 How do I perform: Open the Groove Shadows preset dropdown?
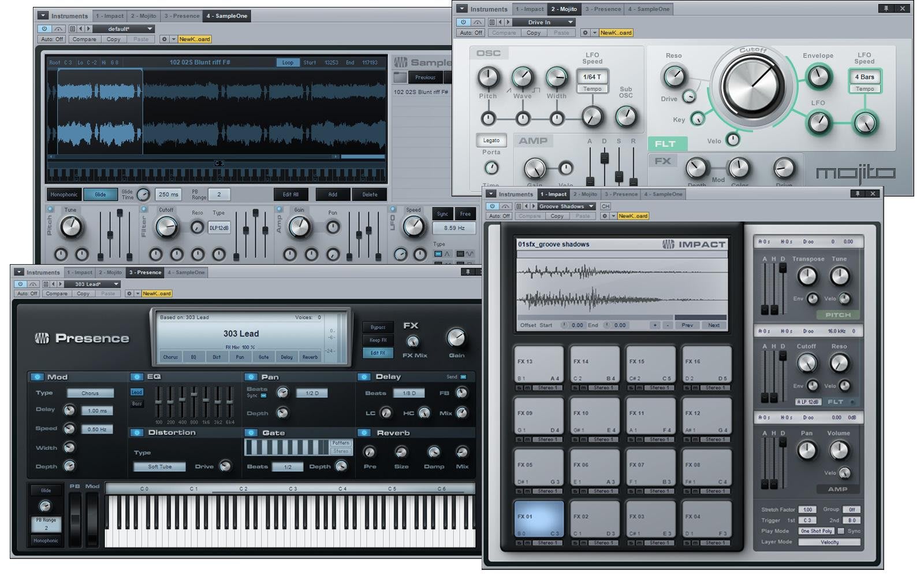(x=566, y=206)
